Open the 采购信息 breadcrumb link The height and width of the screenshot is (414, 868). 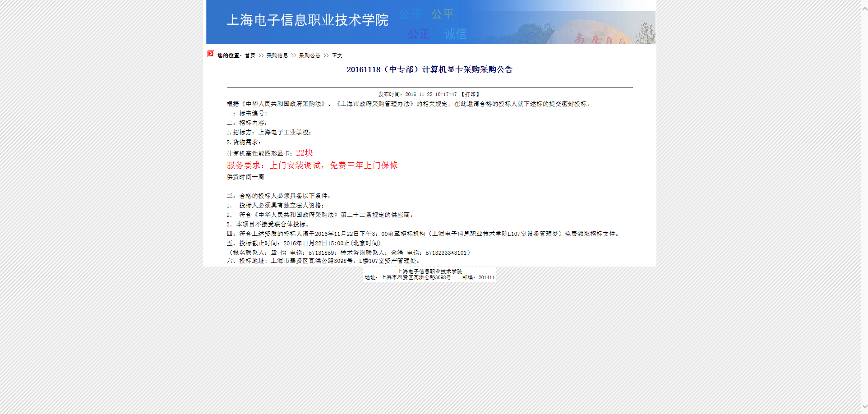(277, 55)
